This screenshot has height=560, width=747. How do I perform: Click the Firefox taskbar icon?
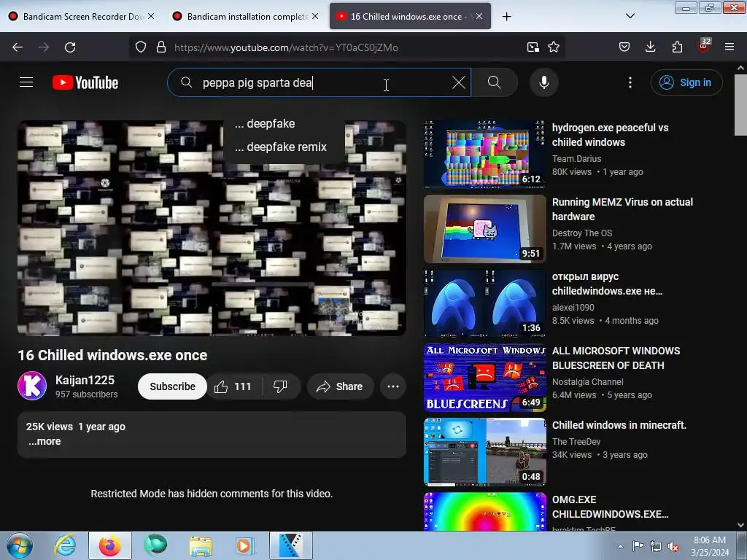click(110, 545)
